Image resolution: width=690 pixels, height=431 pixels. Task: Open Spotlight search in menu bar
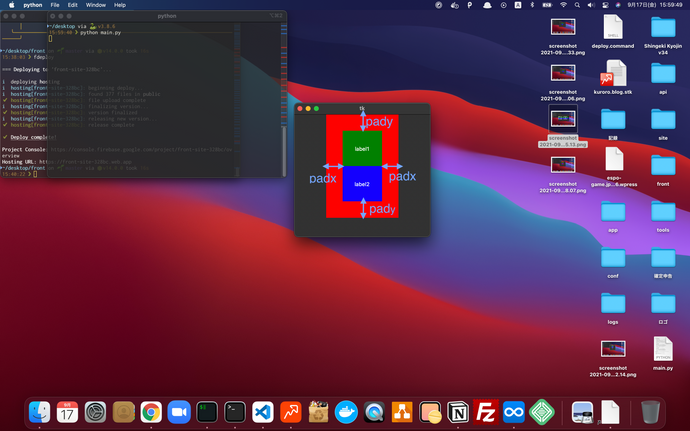577,5
